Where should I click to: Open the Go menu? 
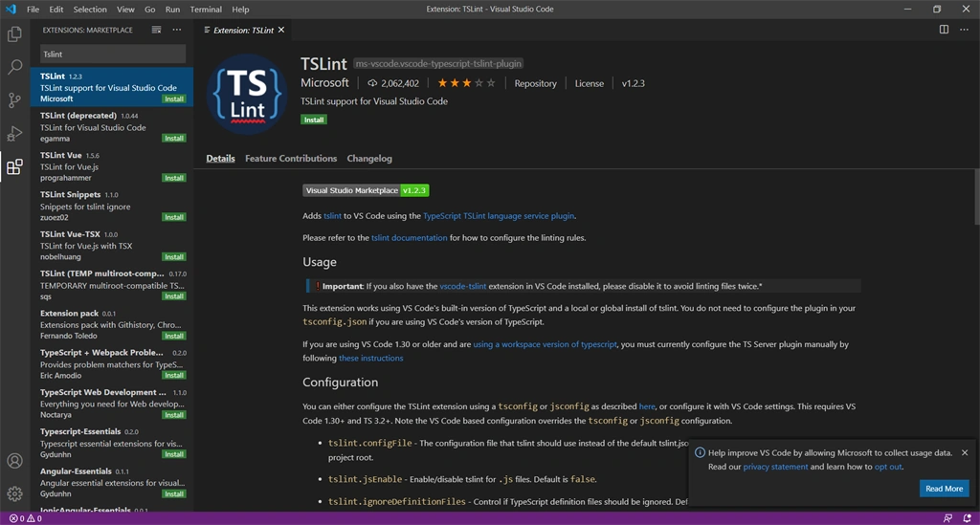(150, 10)
